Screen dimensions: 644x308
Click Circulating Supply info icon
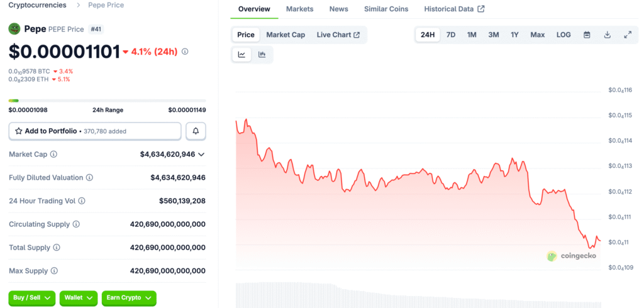(x=76, y=224)
